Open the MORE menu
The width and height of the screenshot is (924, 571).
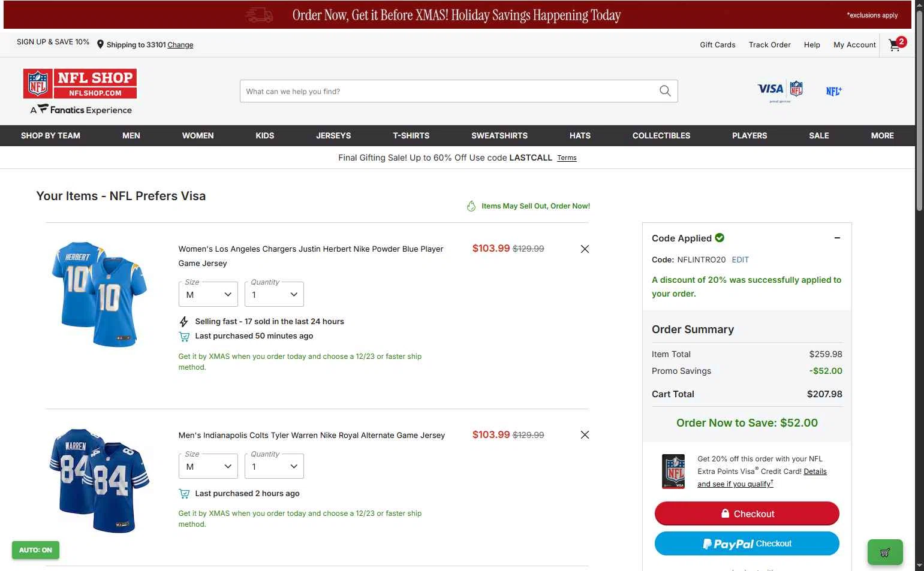tap(883, 136)
